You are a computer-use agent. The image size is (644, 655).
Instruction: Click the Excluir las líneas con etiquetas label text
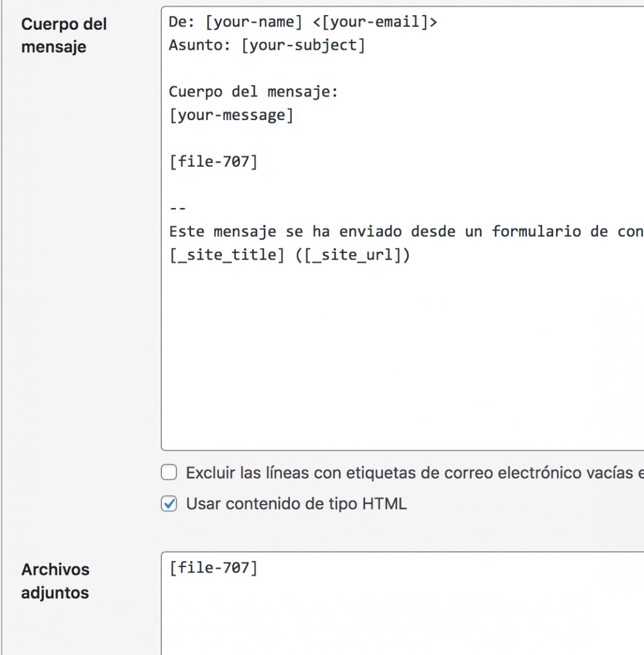(x=415, y=473)
